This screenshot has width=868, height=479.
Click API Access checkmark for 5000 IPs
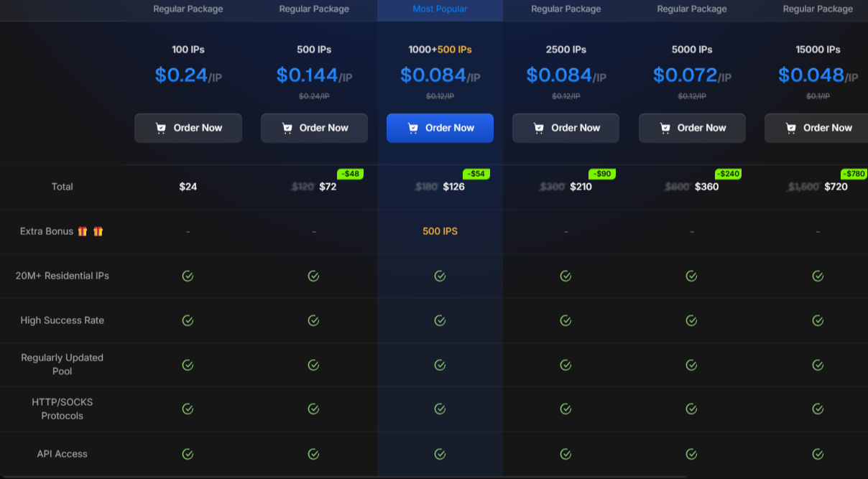pyautogui.click(x=691, y=454)
